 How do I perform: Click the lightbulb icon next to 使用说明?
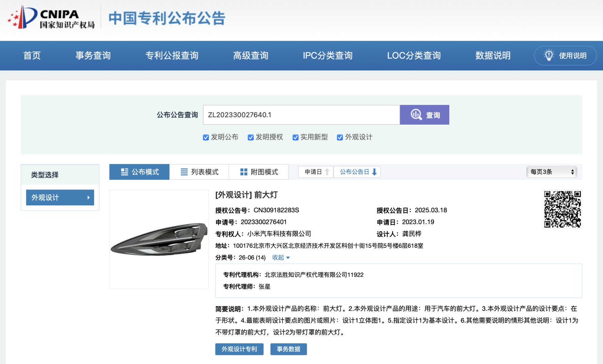tap(549, 56)
